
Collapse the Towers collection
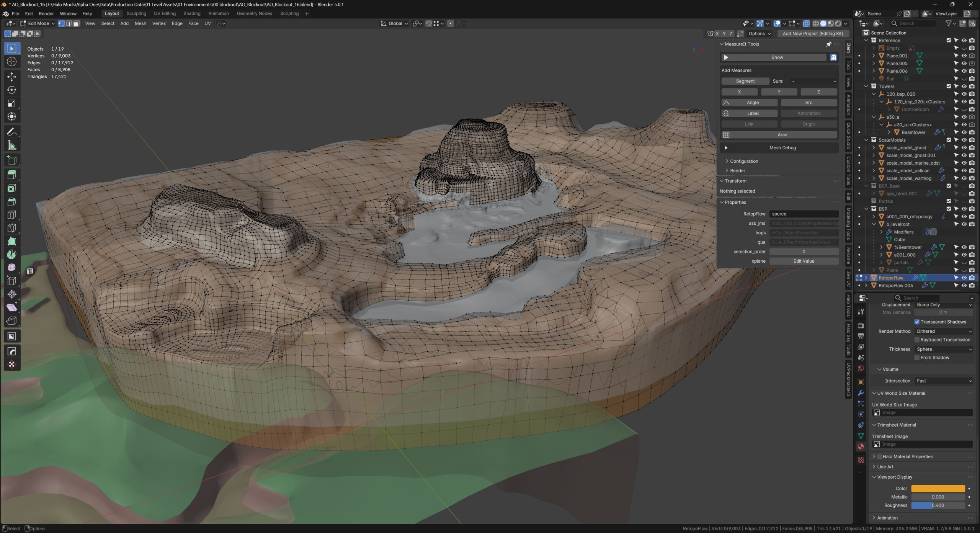(866, 86)
